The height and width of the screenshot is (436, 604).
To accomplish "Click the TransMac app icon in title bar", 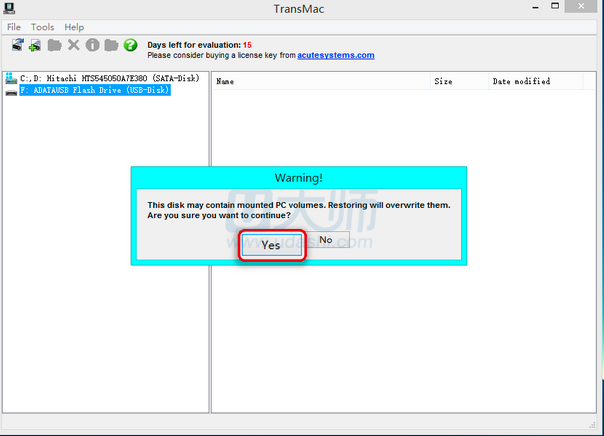I will 10,9.
